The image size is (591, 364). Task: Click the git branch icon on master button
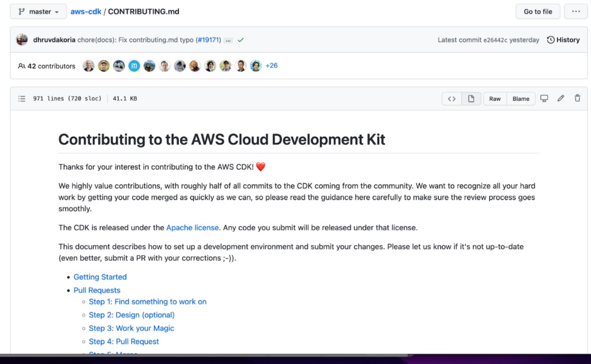pos(21,12)
